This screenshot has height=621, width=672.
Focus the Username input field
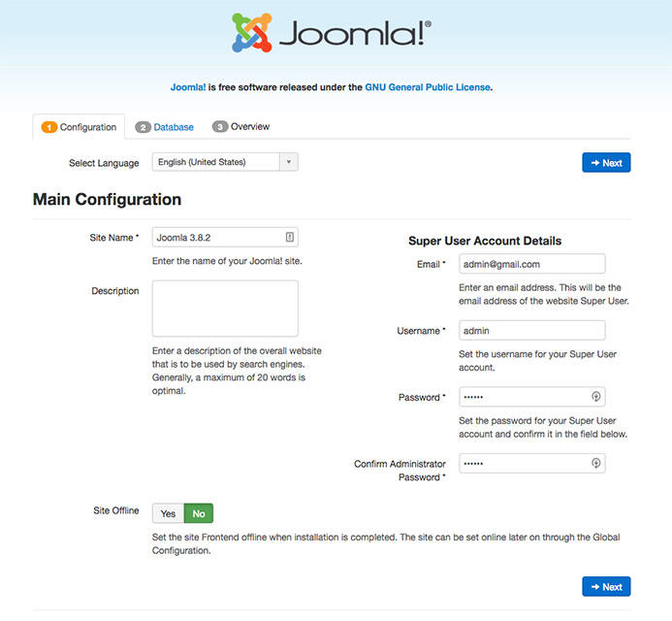pyautogui.click(x=532, y=331)
